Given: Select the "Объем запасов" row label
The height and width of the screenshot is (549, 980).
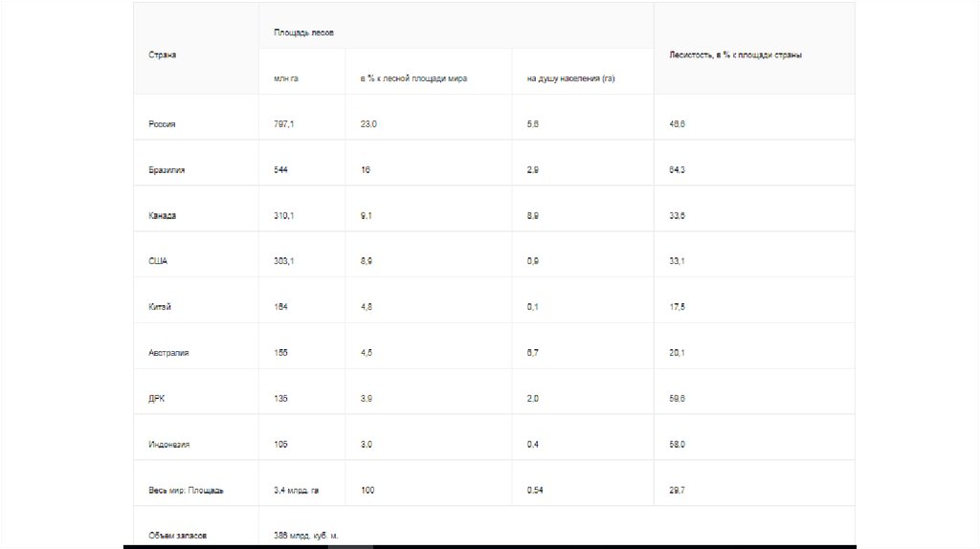Looking at the screenshot, I should coord(178,536).
